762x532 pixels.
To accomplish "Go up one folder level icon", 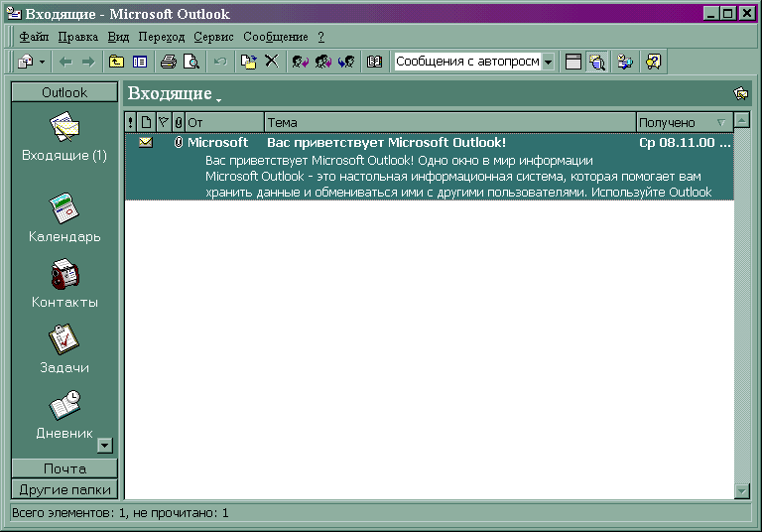I will [116, 62].
